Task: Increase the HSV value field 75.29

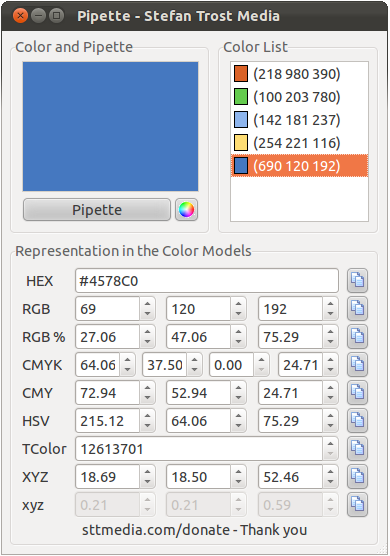Action: [x=330, y=416]
